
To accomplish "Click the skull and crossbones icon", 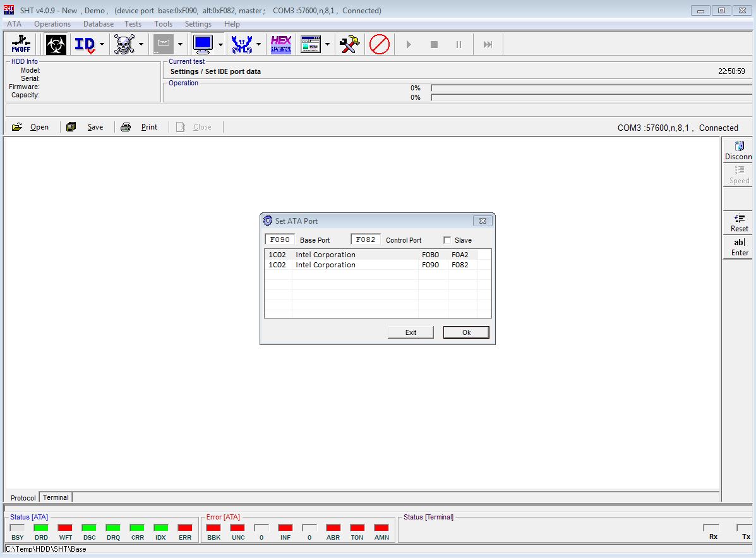I will coord(124,44).
